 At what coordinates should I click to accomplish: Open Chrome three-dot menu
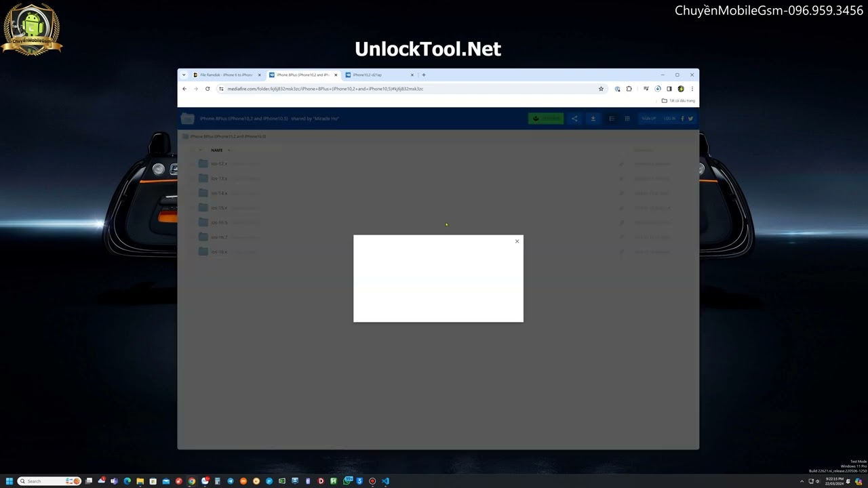click(x=692, y=89)
